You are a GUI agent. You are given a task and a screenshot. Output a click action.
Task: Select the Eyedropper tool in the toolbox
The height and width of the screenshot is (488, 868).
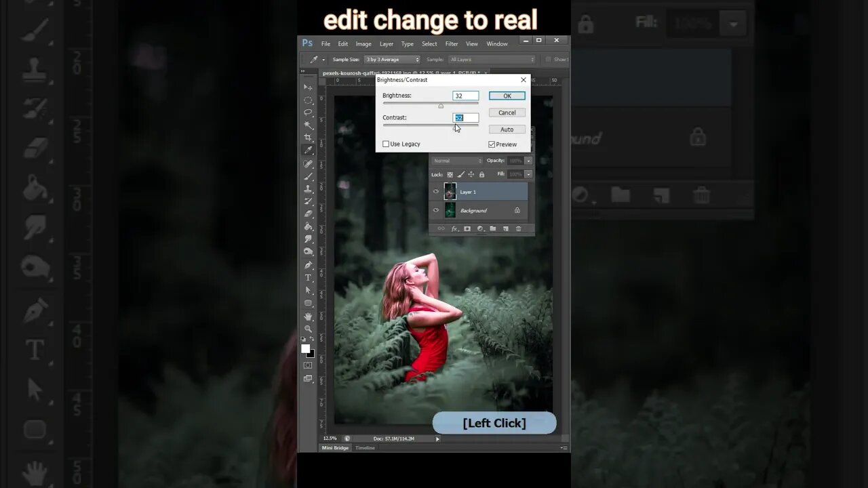(x=308, y=151)
